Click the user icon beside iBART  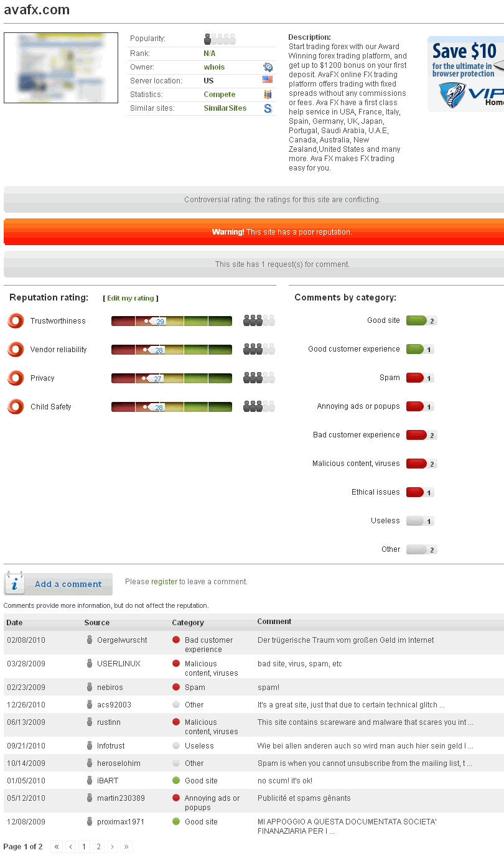point(90,780)
